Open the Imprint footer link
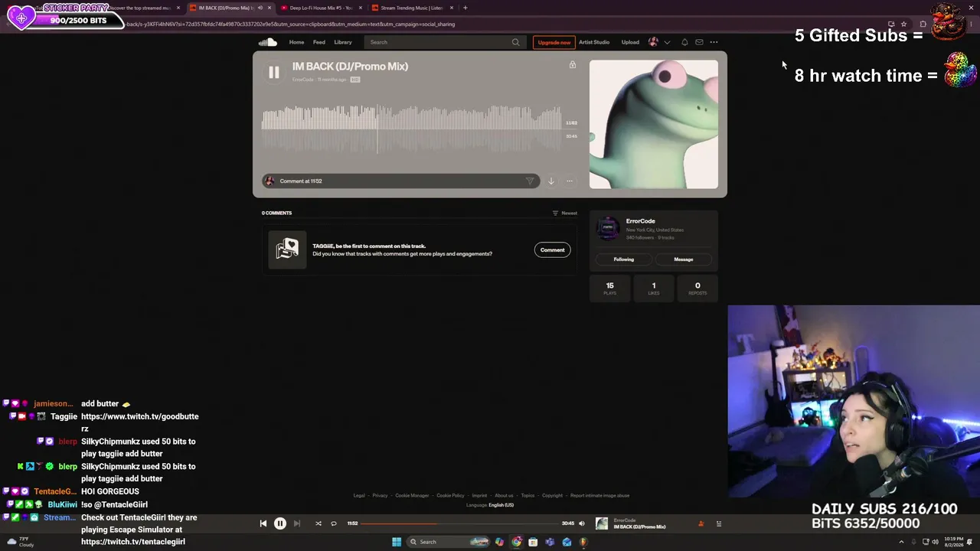Image resolution: width=980 pixels, height=551 pixels. [x=479, y=496]
